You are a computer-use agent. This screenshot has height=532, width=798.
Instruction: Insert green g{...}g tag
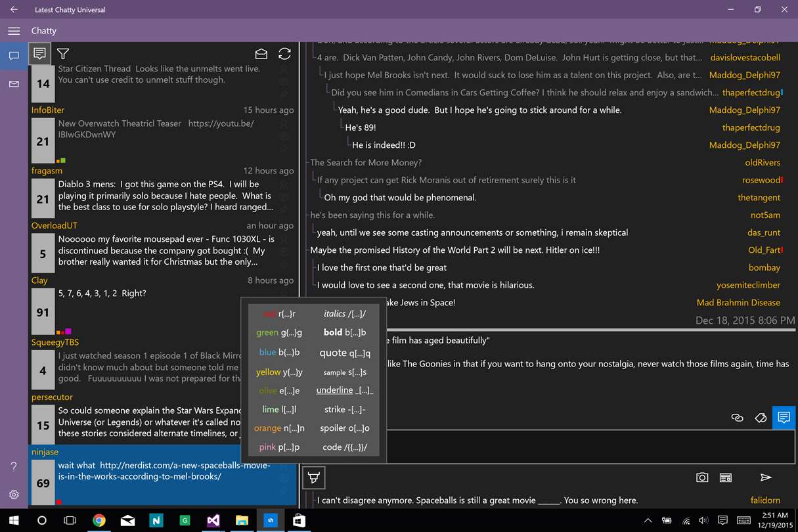[280, 333]
